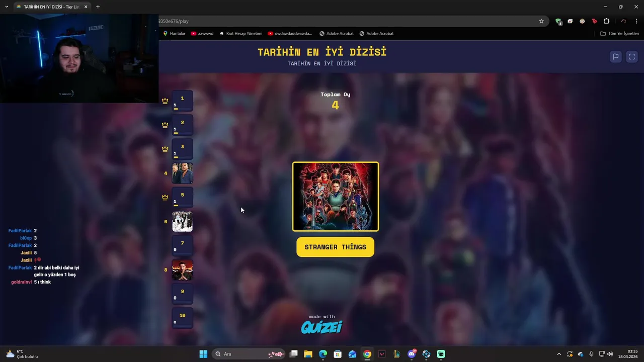This screenshot has height=362, width=644.
Task: Open Discord from the taskbar
Action: coord(412,354)
